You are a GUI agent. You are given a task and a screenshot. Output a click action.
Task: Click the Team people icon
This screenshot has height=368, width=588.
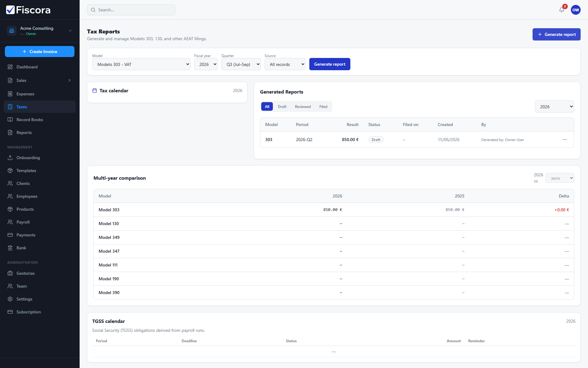[x=10, y=286]
